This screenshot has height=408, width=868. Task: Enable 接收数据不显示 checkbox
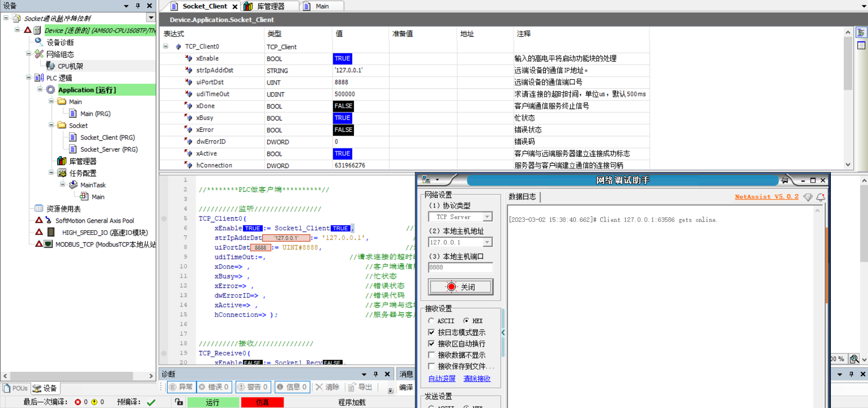431,355
